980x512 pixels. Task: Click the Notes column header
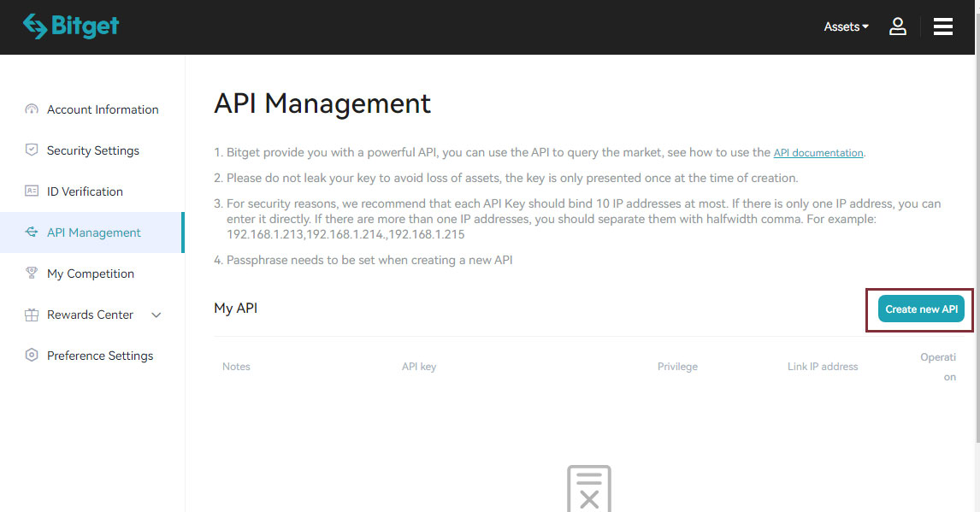pyautogui.click(x=236, y=367)
